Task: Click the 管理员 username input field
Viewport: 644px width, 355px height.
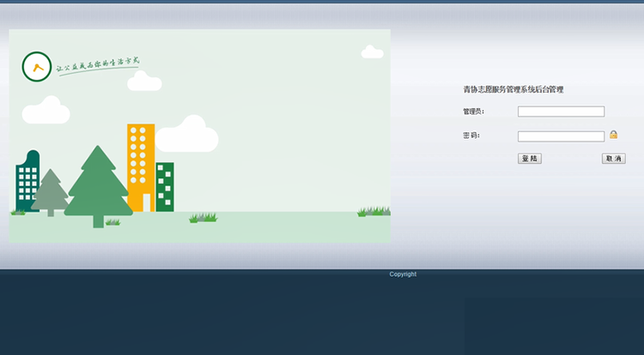Action: [561, 111]
